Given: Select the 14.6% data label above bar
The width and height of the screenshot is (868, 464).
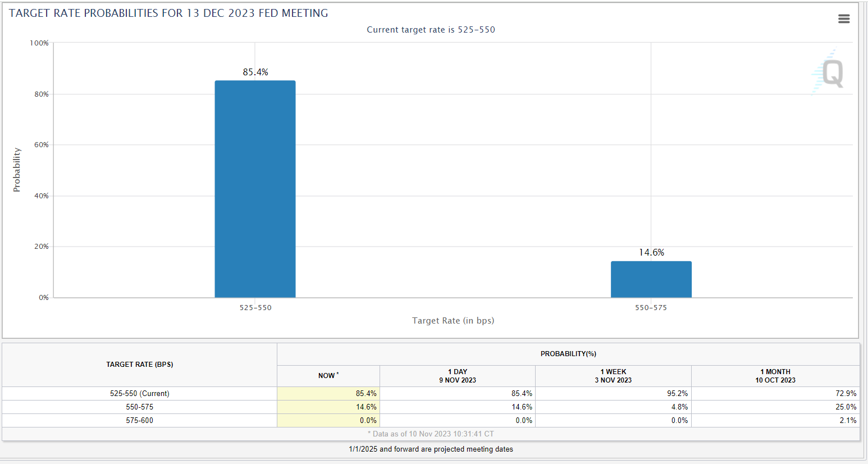Looking at the screenshot, I should 651,253.
